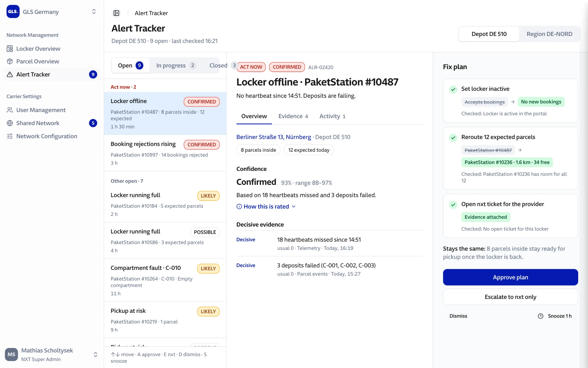Select Locker running full alert #10184
This screenshot has height=368, width=588.
pos(165,204)
